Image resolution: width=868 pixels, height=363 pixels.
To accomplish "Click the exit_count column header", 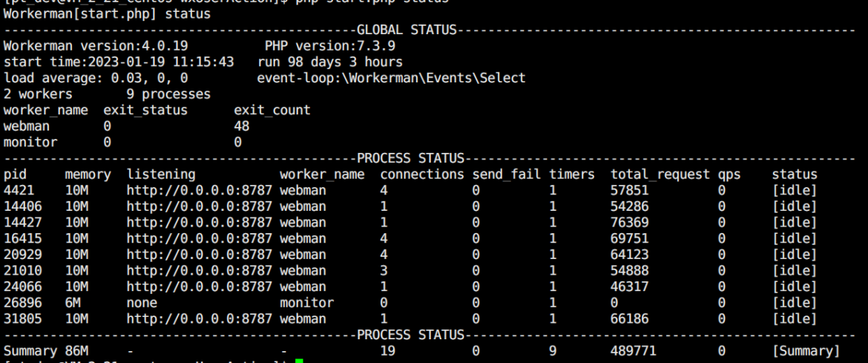I will click(x=272, y=111).
